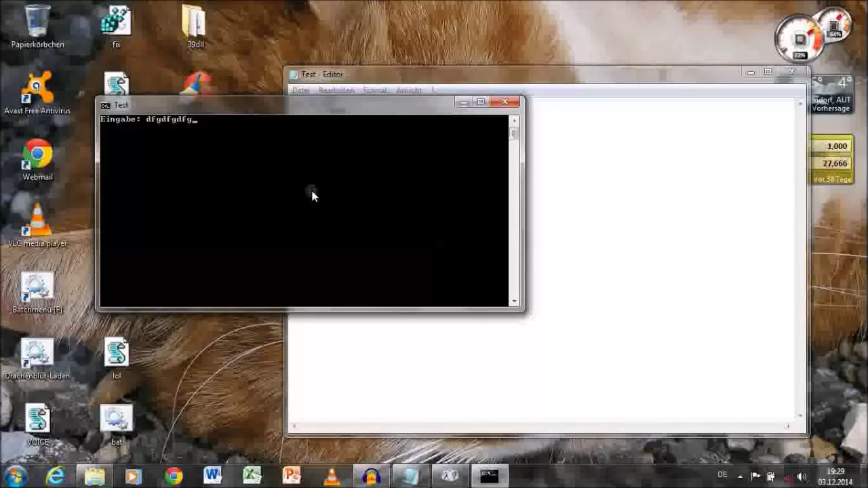This screenshot has width=868, height=488.
Task: Select the Webmail Chrome shortcut on desktop
Action: pyautogui.click(x=37, y=155)
